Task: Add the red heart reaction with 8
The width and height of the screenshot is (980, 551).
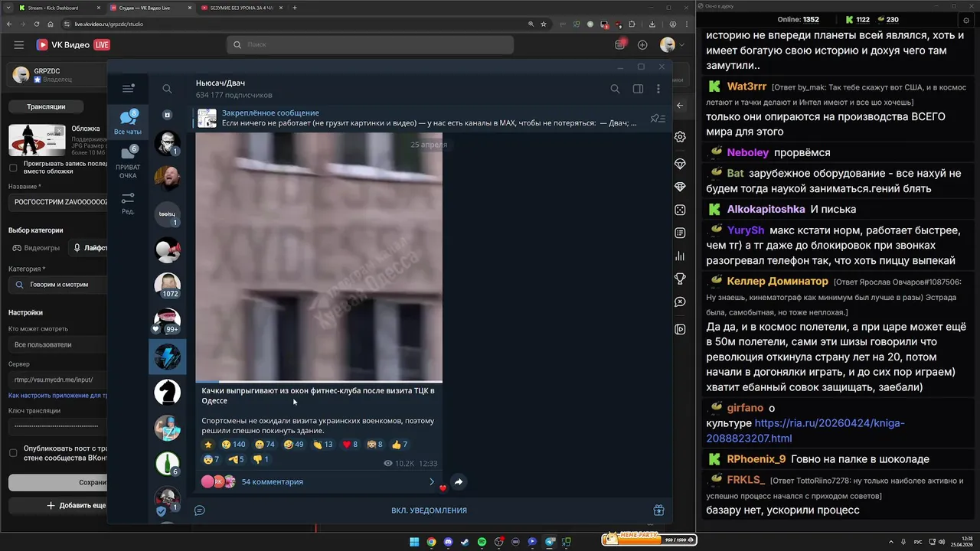Action: 350,445
